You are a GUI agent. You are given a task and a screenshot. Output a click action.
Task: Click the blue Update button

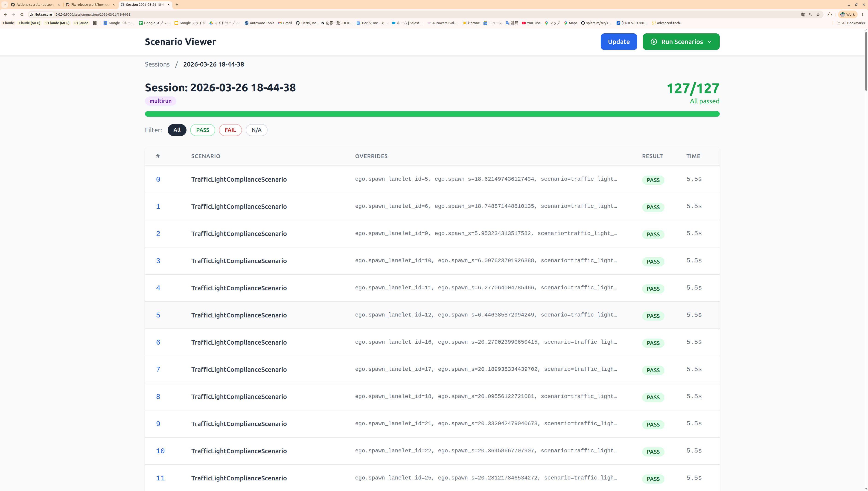coord(618,41)
